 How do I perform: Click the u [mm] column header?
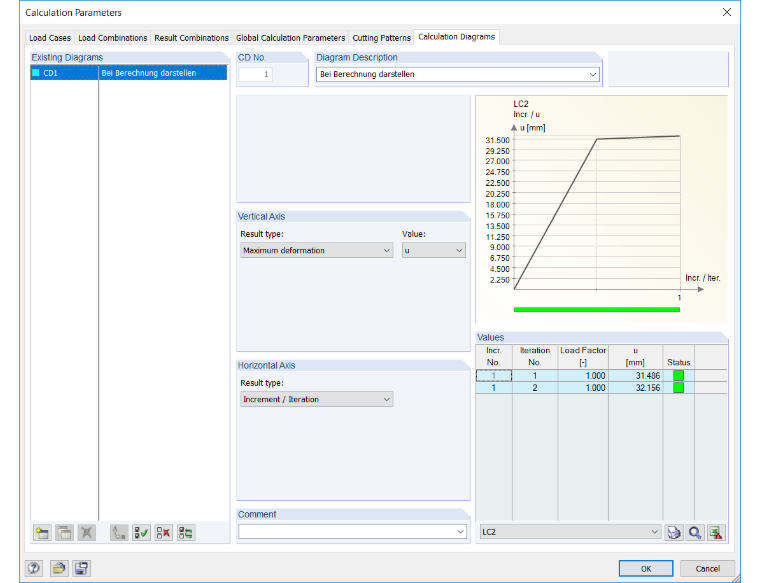coord(635,357)
